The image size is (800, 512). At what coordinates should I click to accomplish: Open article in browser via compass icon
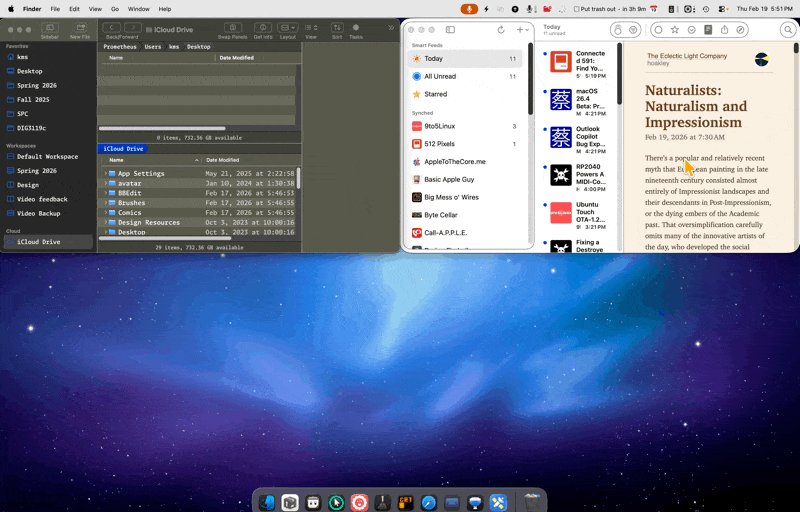click(x=741, y=30)
